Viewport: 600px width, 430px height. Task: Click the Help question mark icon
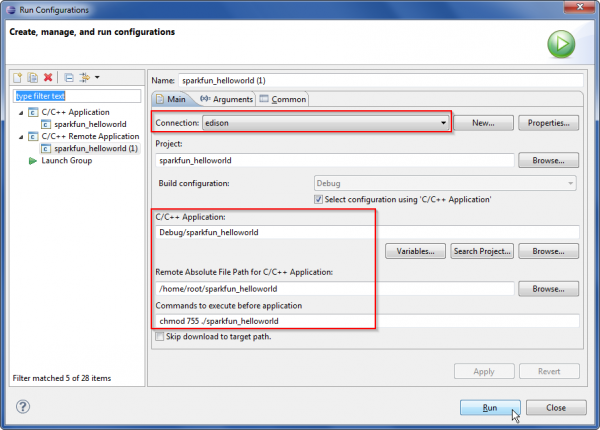point(23,406)
